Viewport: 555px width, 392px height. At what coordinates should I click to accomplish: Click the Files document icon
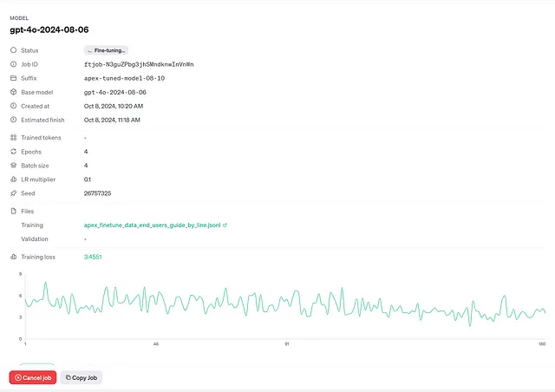14,211
